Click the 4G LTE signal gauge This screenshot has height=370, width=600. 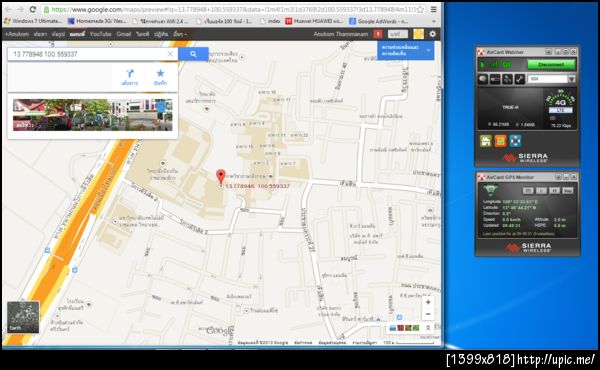(560, 101)
